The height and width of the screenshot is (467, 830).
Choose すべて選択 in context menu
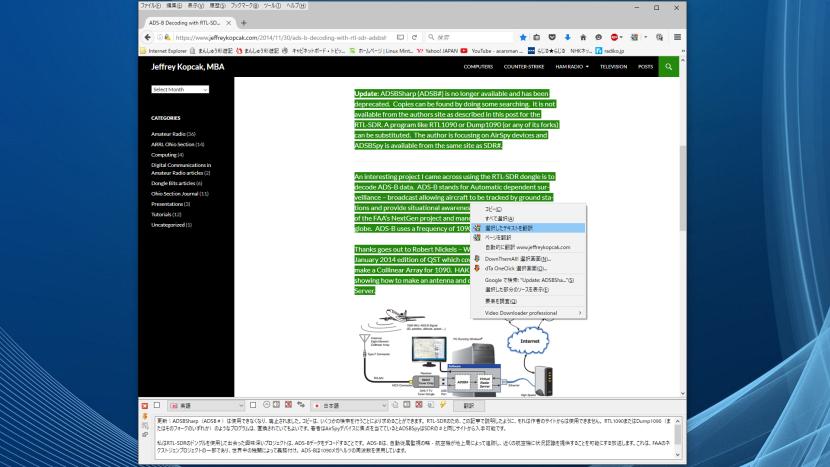529,218
